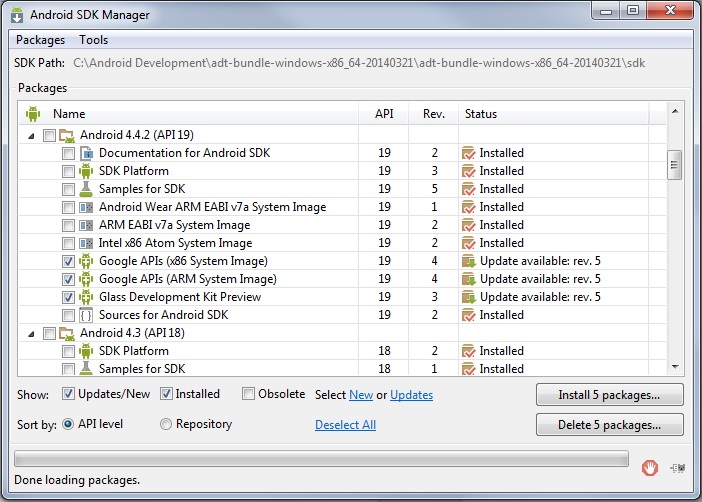702x502 pixels.
Task: Open the Packages menu
Action: tap(40, 40)
